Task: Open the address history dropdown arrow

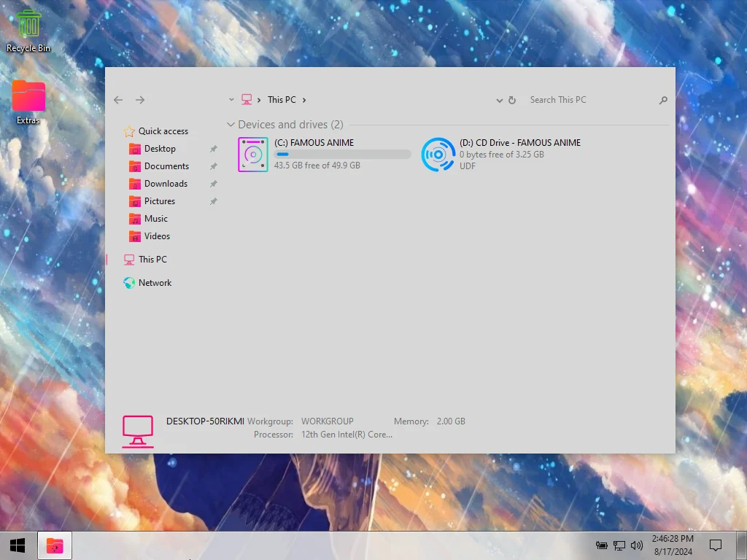Action: 499,100
